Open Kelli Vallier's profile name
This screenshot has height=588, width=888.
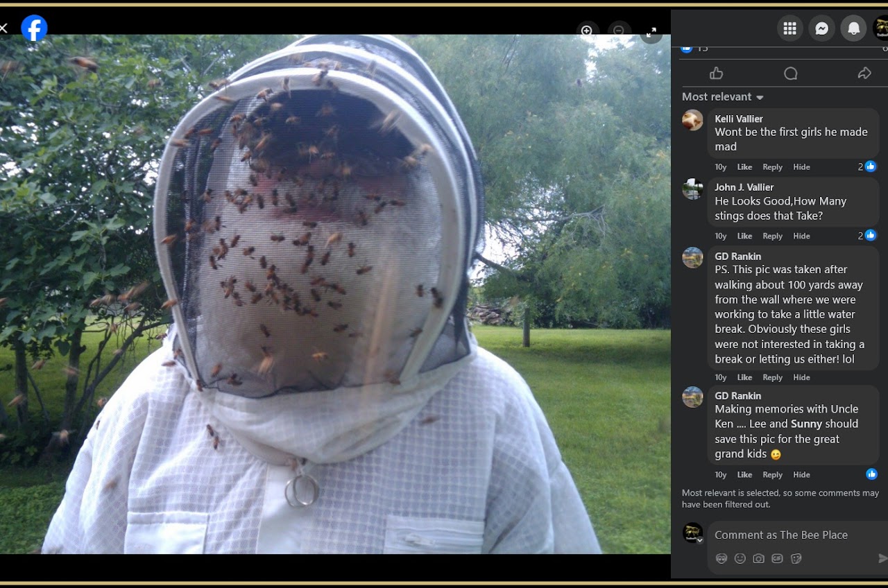pyautogui.click(x=739, y=119)
